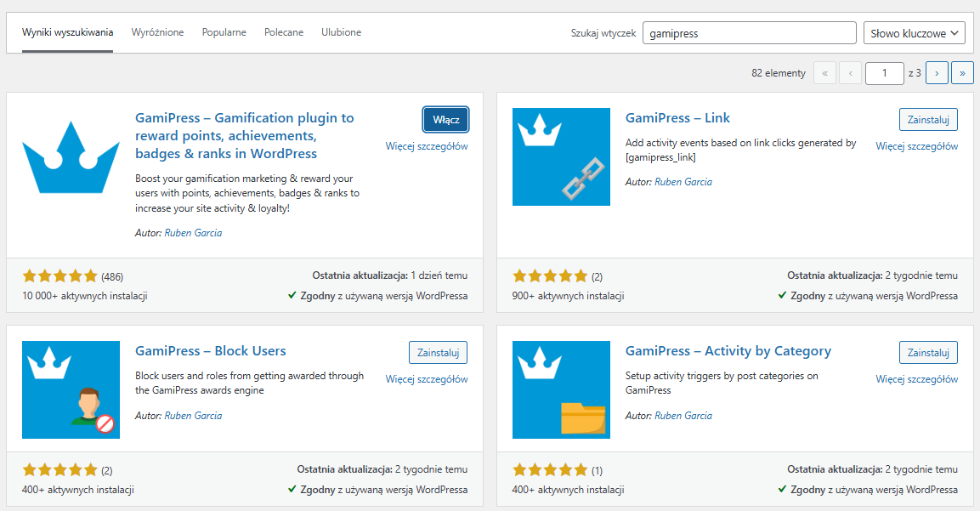Click the GamiPress Block Users icon
The width and height of the screenshot is (980, 511).
click(71, 389)
